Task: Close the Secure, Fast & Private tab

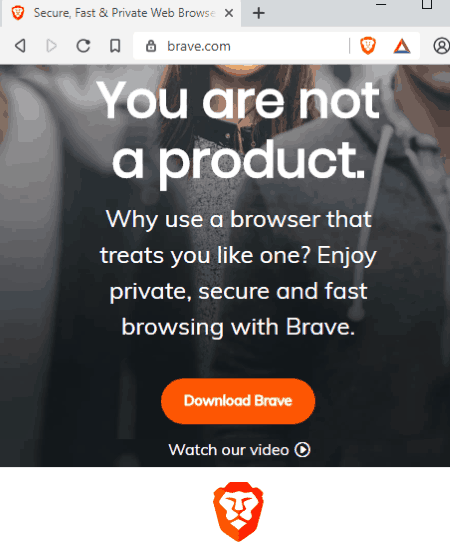Action: pos(229,13)
